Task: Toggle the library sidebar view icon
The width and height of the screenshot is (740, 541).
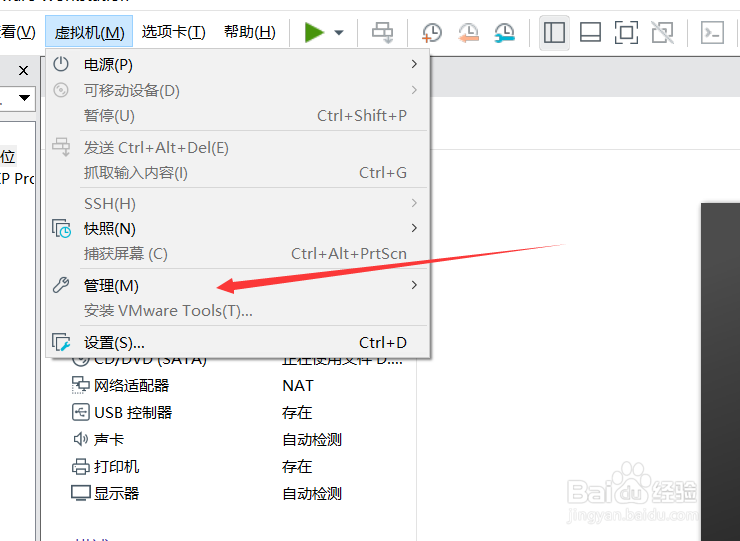Action: point(554,33)
